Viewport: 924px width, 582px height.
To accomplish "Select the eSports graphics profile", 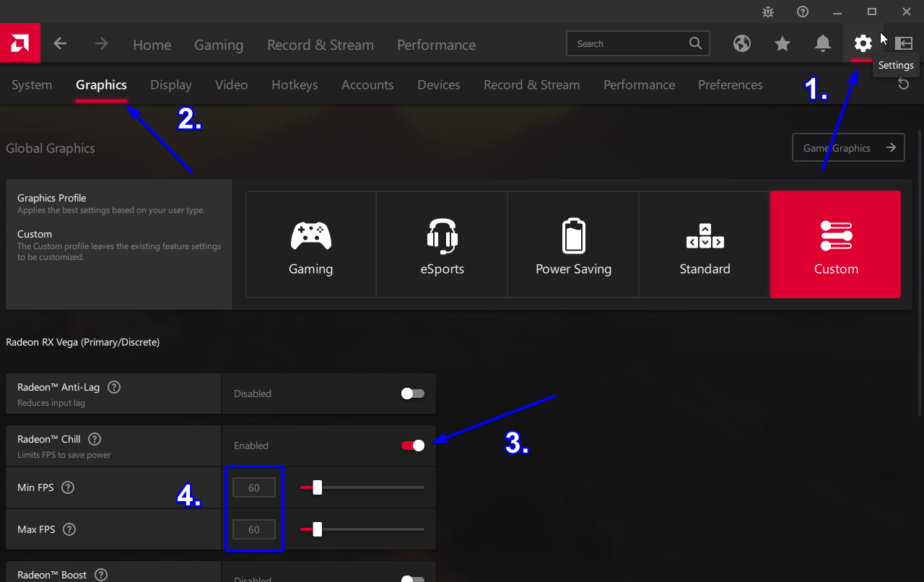I will coord(442,245).
